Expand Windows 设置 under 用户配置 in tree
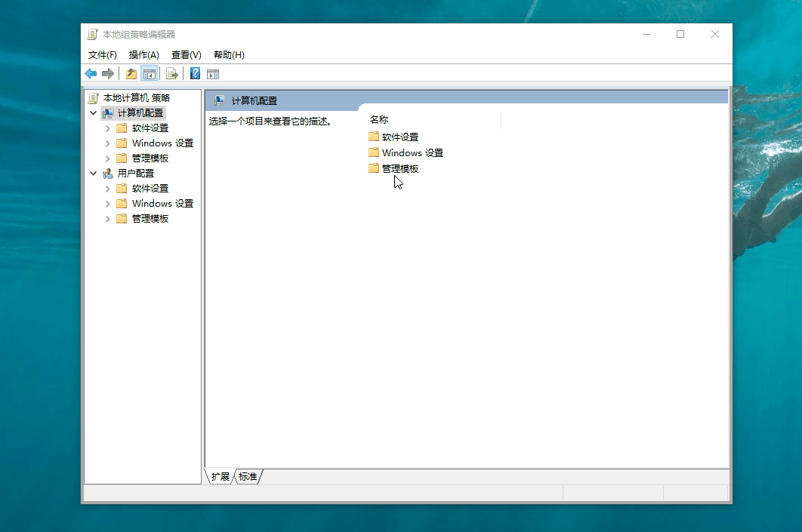802x532 pixels. point(107,204)
